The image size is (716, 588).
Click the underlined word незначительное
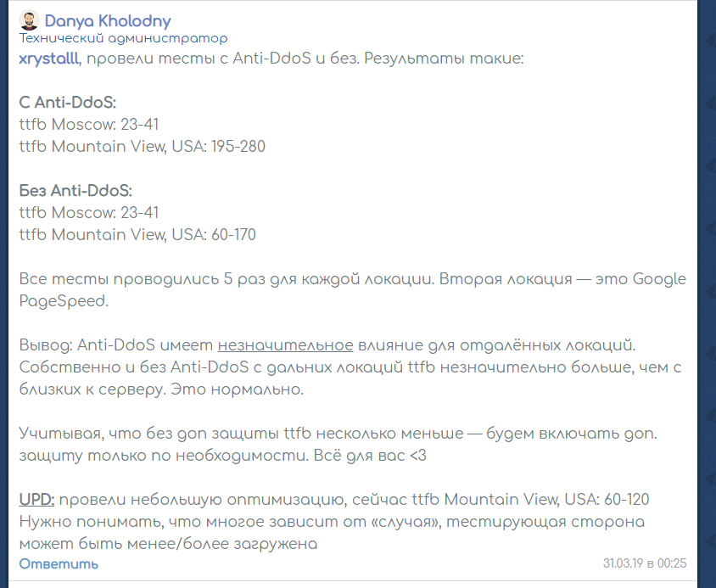click(285, 345)
